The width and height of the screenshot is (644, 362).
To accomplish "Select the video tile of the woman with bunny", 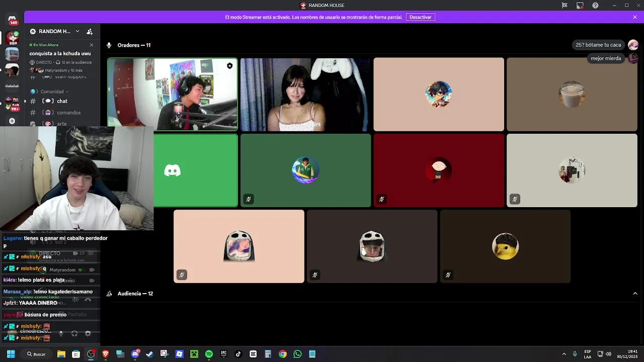I will 305,95.
